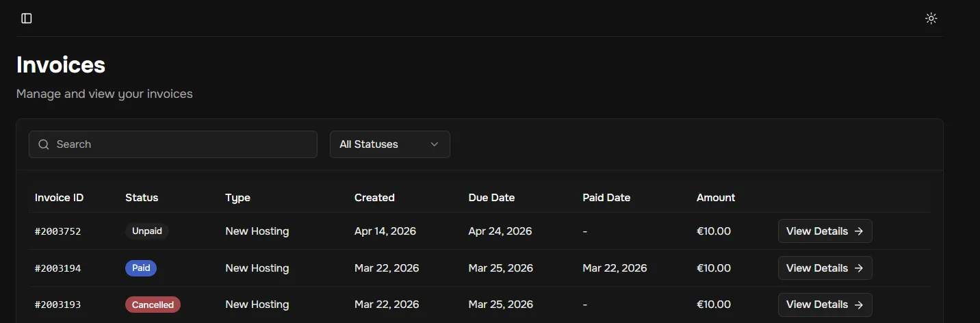Viewport: 980px width, 323px height.
Task: Click the red Cancelled status badge
Action: [153, 305]
